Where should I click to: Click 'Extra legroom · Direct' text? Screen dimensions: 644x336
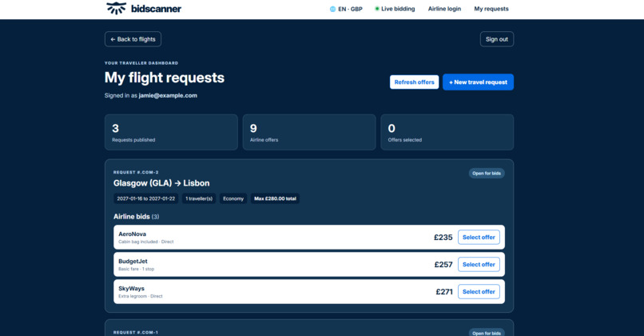pyautogui.click(x=141, y=296)
